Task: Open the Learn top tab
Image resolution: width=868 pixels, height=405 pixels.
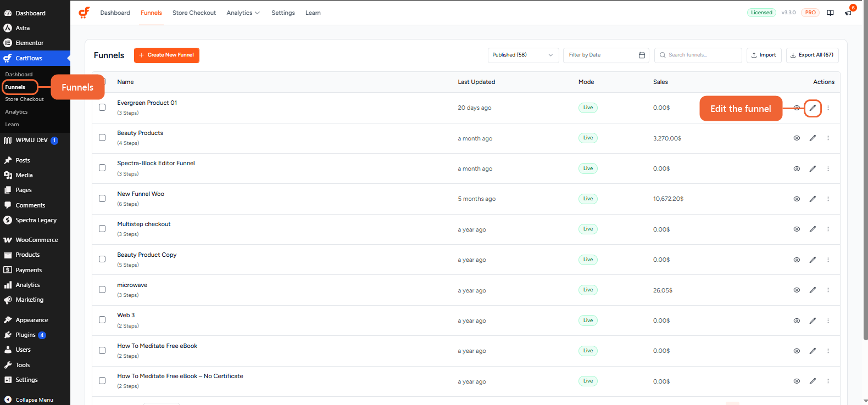Action: (313, 13)
